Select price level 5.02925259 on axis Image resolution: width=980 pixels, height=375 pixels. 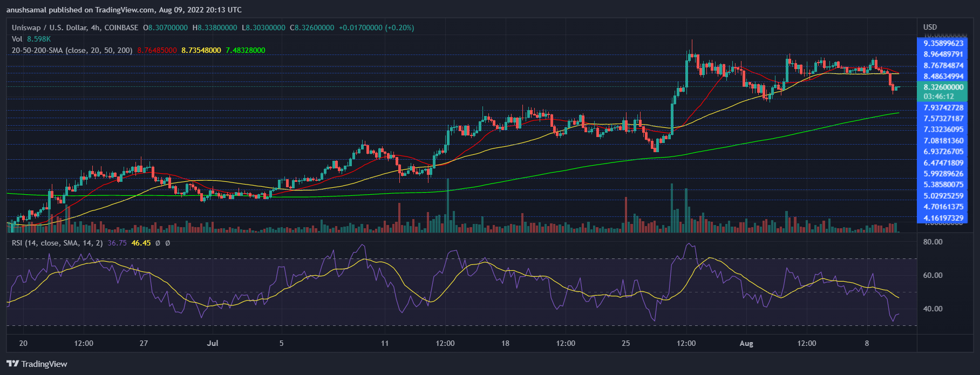click(943, 196)
